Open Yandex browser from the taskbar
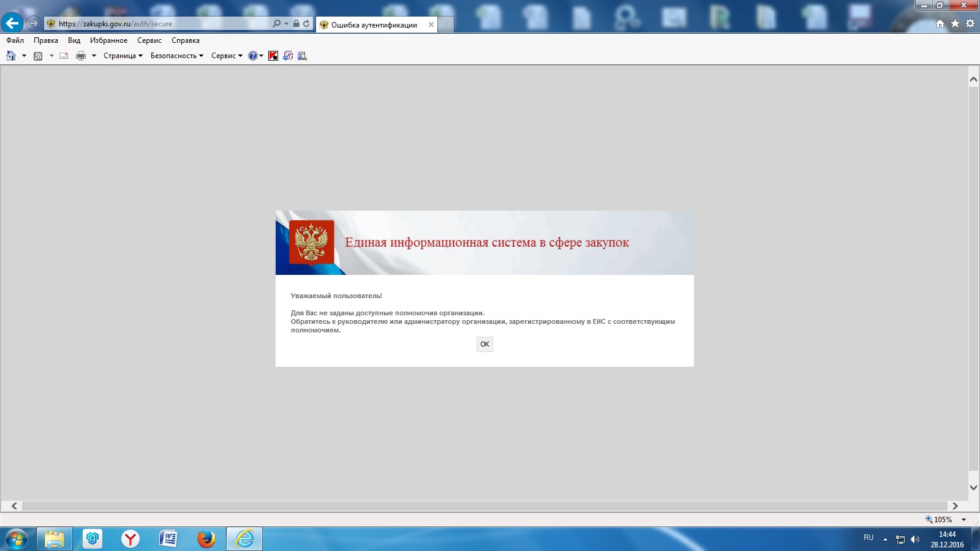The image size is (980, 551). (x=130, y=539)
